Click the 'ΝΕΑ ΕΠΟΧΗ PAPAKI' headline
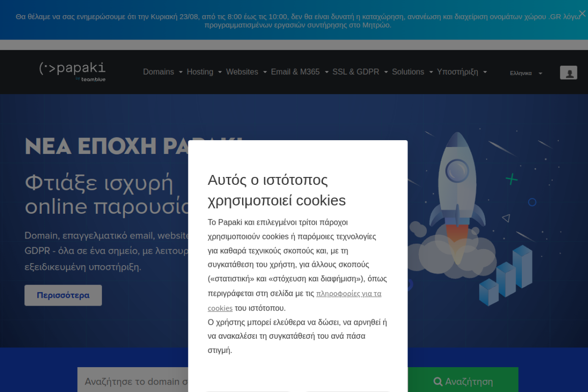The image size is (588, 392). tap(133, 146)
